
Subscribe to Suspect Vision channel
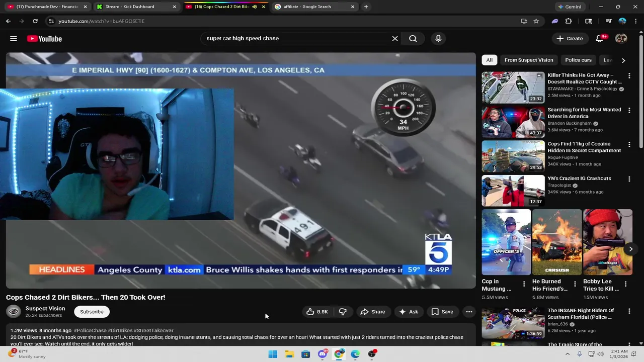coord(92,312)
